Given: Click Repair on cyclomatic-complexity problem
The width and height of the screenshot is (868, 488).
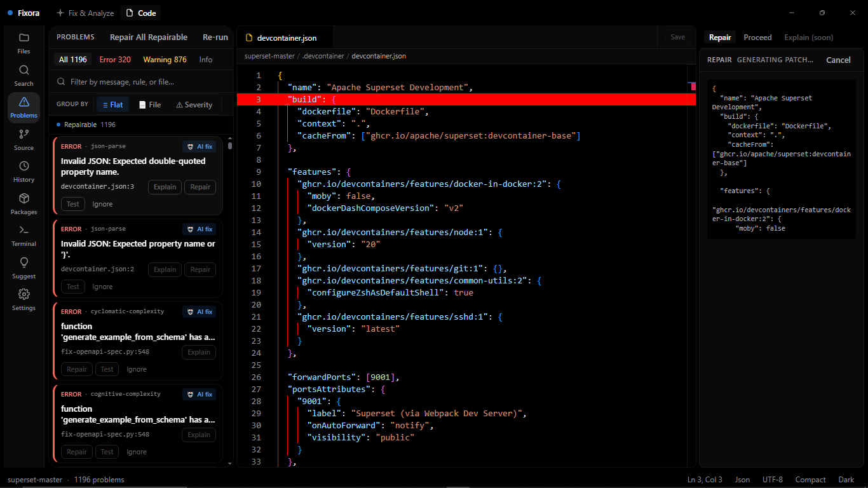Looking at the screenshot, I should [77, 369].
